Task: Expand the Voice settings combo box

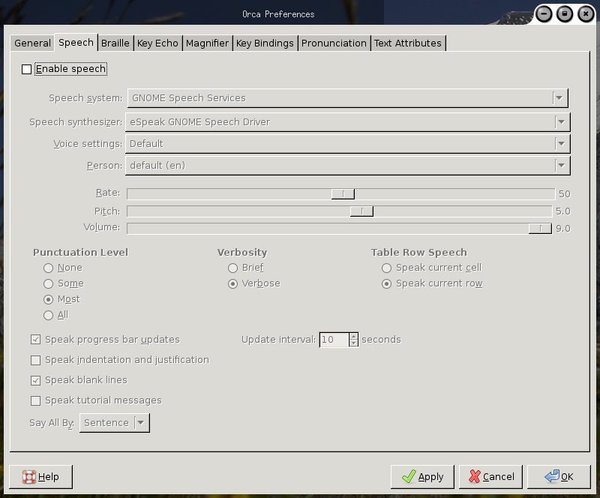Action: 347,144
